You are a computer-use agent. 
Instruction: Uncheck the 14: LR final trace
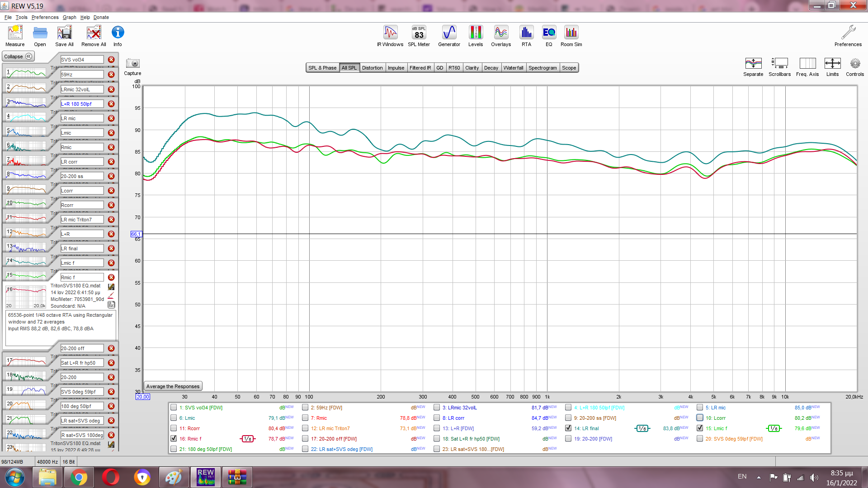(568, 428)
